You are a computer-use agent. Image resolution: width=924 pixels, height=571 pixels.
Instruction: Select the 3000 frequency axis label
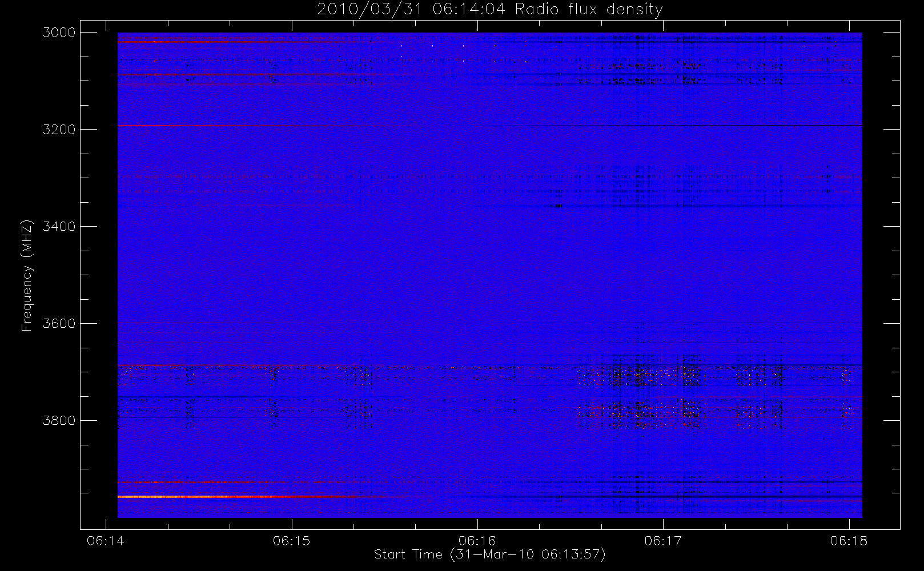(59, 33)
